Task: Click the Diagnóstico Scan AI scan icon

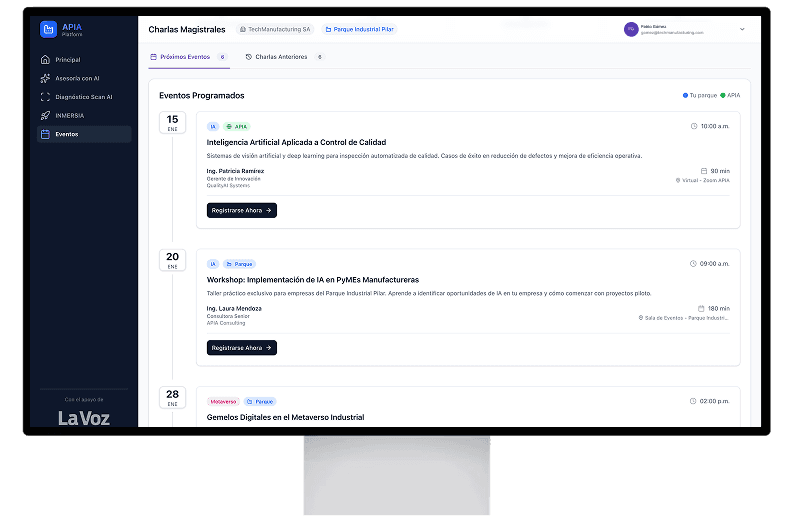Action: [x=45, y=97]
